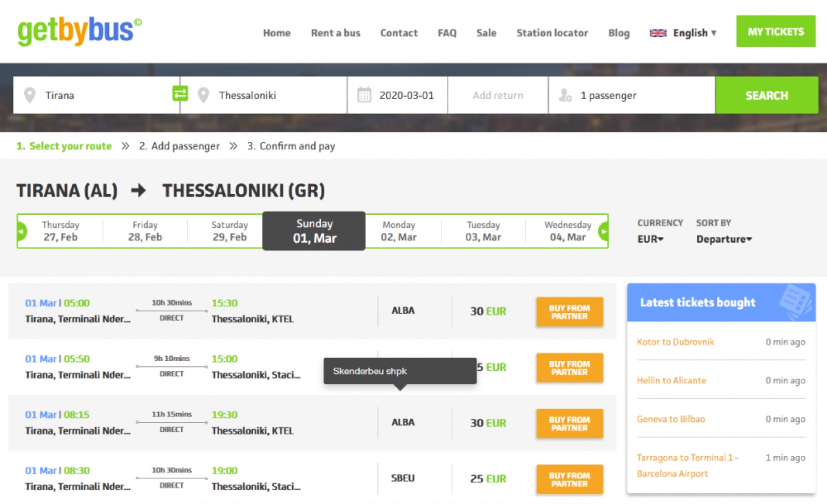Open Rent a bus page
Screen dimensions: 827x504
(x=335, y=33)
